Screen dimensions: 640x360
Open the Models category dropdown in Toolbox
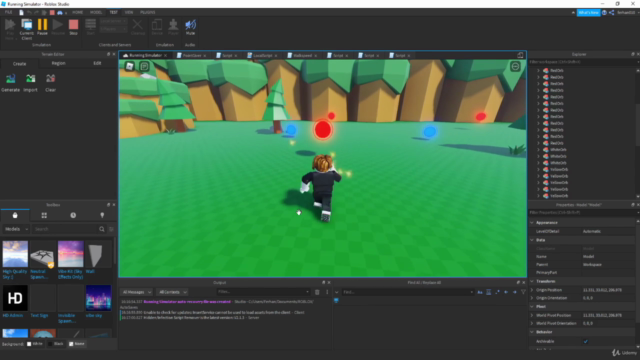click(16, 229)
